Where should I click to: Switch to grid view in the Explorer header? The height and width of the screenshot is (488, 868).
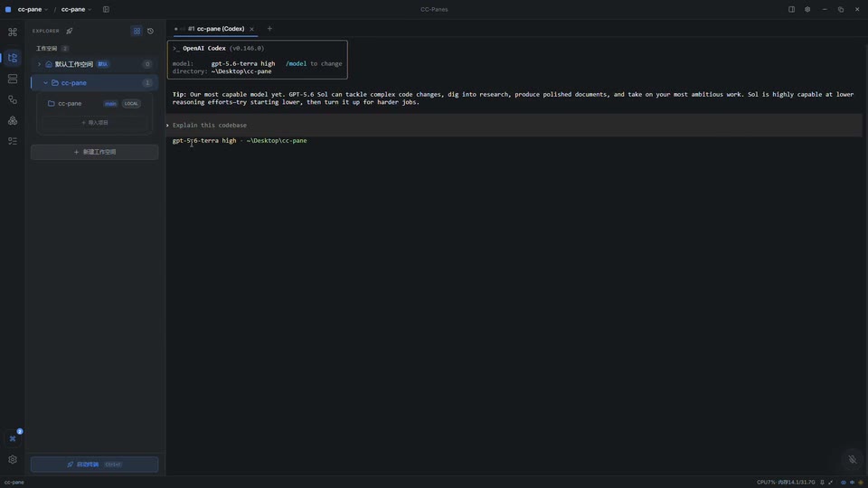tap(137, 31)
